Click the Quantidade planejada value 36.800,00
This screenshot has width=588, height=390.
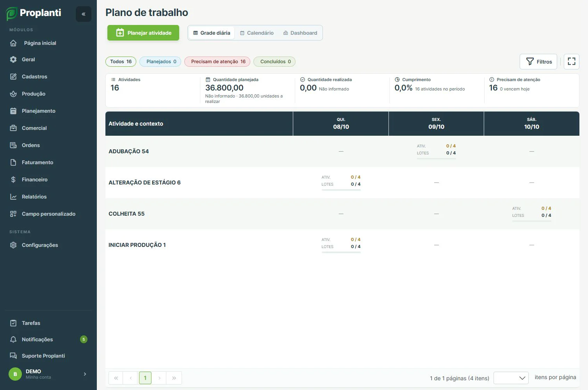[x=224, y=88]
